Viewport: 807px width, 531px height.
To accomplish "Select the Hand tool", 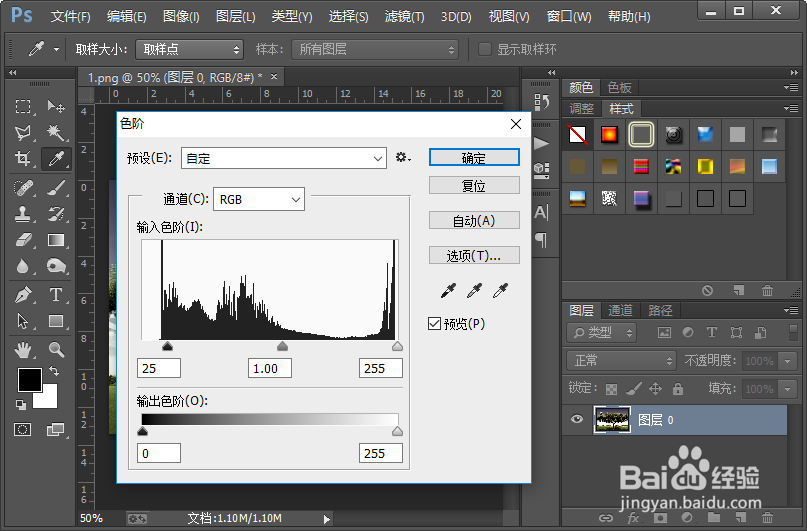I will [23, 350].
